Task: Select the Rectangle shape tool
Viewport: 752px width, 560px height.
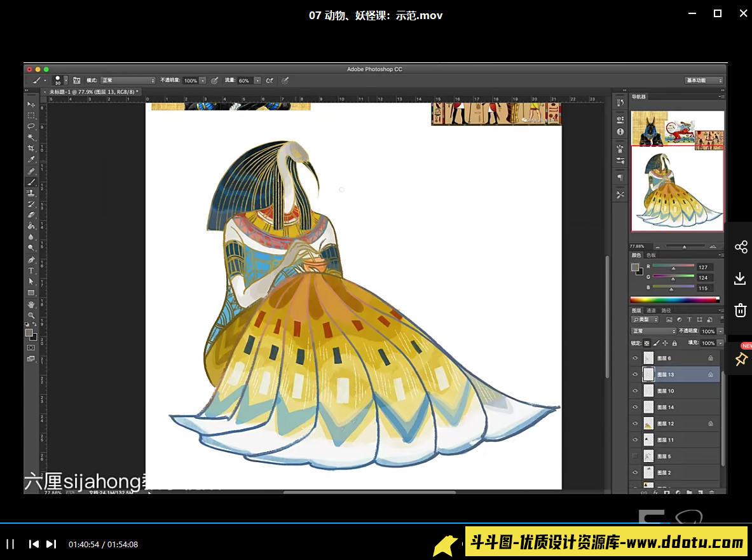Action: [31, 292]
